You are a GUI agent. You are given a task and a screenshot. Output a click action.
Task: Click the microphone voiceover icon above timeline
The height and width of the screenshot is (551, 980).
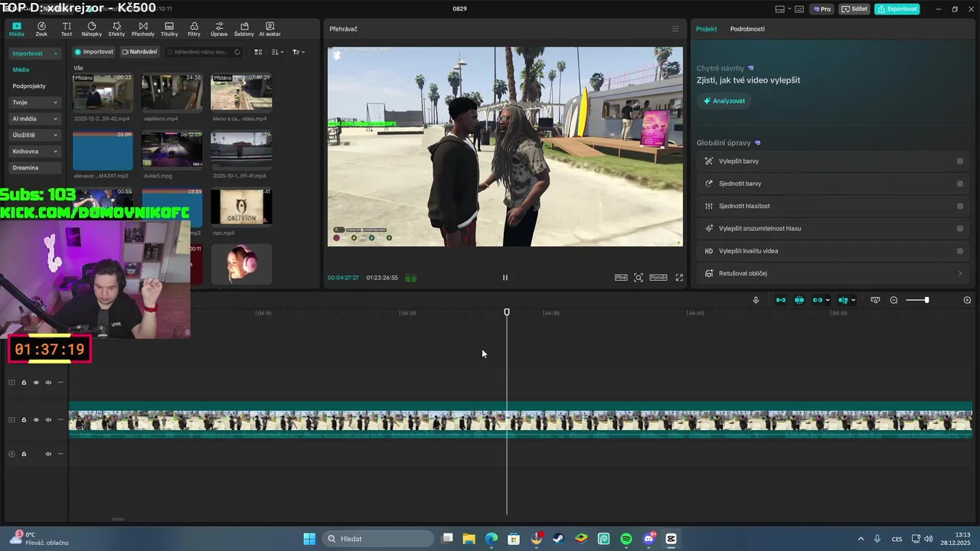(756, 300)
